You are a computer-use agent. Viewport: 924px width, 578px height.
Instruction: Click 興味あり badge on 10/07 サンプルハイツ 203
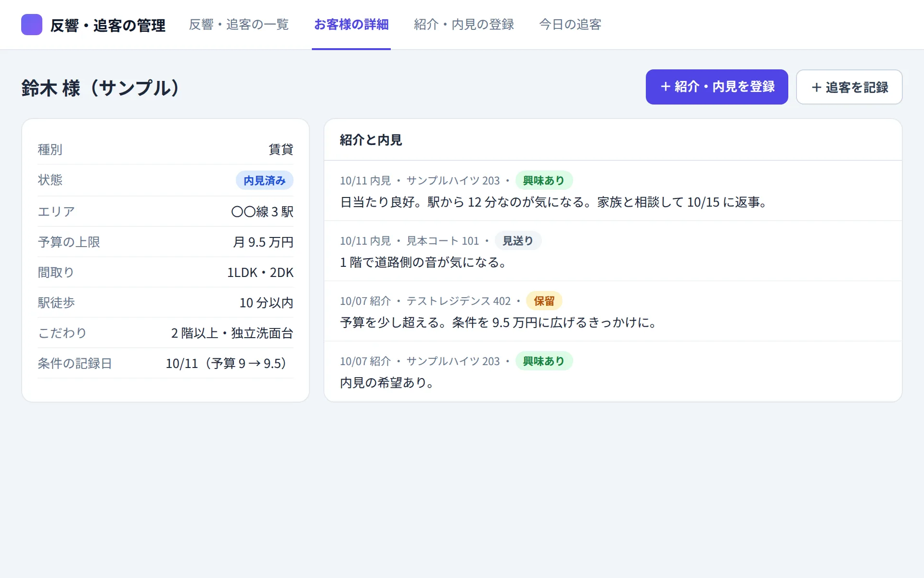(x=544, y=361)
